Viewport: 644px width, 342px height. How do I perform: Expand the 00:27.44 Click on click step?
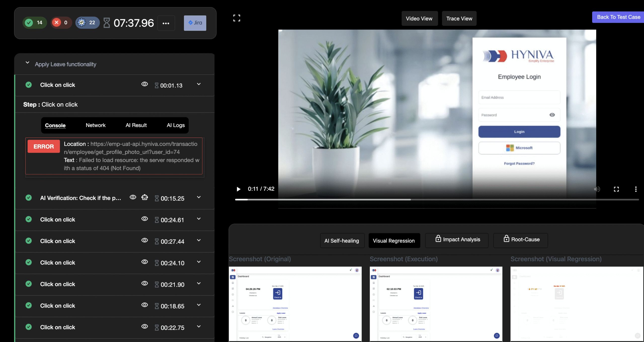coord(199,240)
